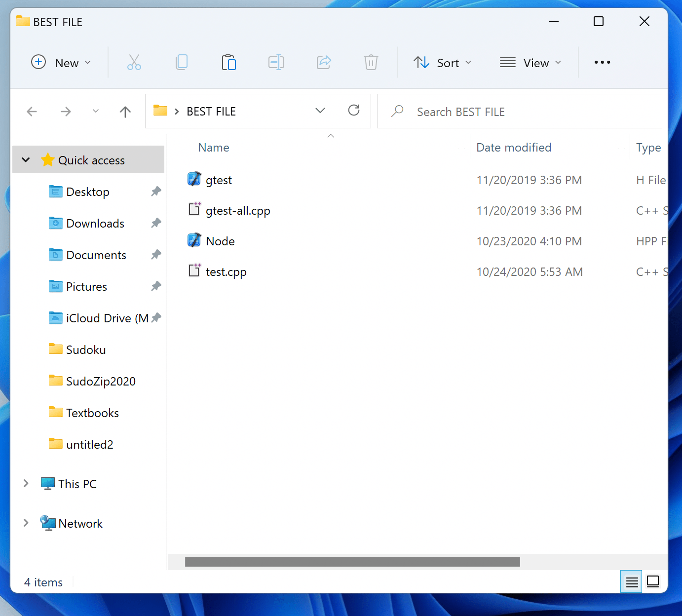Click the Rename icon

[276, 62]
